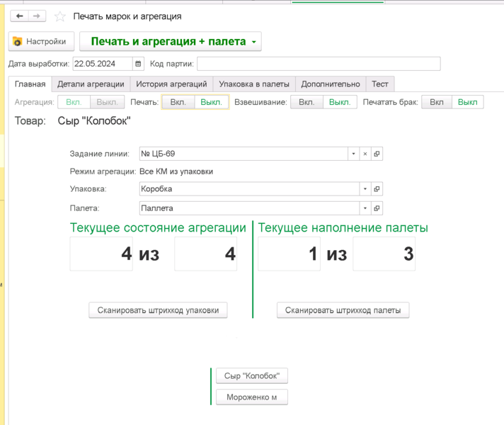Open the Дополнительно tab
The image size is (504, 425).
(x=331, y=84)
